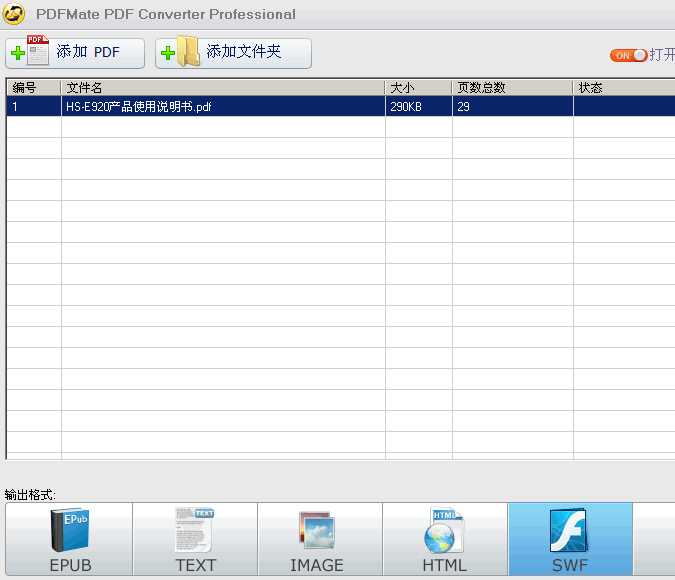Toggle the orange ON switch
Screen dimensions: 675x580
tap(628, 55)
